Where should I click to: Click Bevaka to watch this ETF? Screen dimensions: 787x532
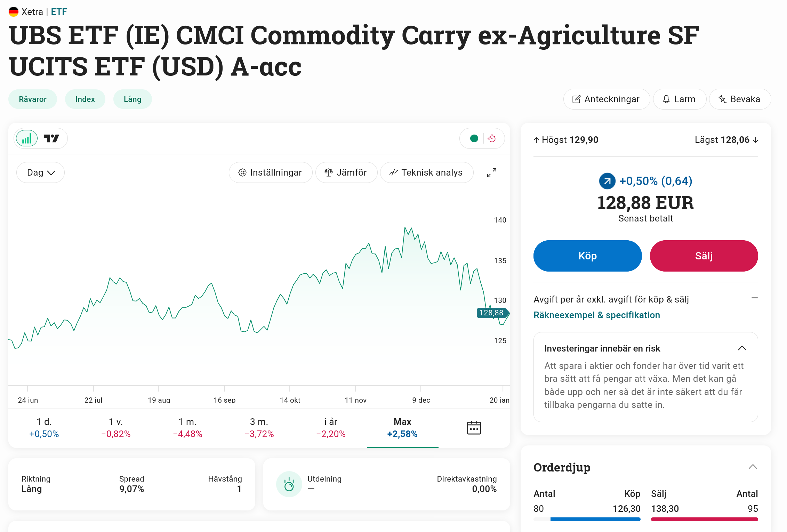(740, 99)
